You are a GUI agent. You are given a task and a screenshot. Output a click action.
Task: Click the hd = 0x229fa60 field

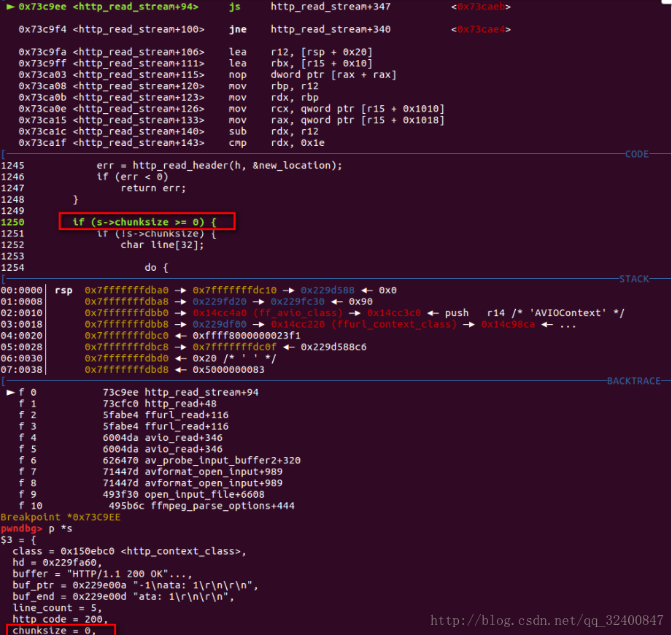click(58, 563)
